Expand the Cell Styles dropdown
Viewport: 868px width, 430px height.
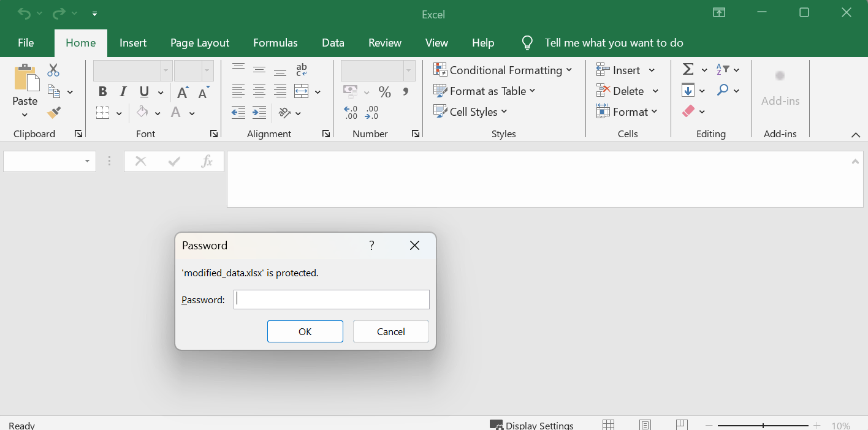pyautogui.click(x=470, y=112)
